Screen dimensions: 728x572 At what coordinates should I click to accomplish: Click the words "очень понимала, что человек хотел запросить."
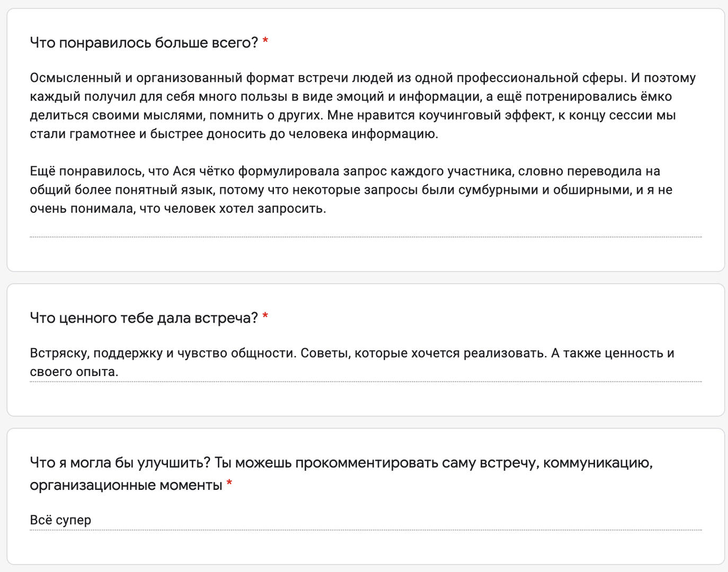coord(177,209)
